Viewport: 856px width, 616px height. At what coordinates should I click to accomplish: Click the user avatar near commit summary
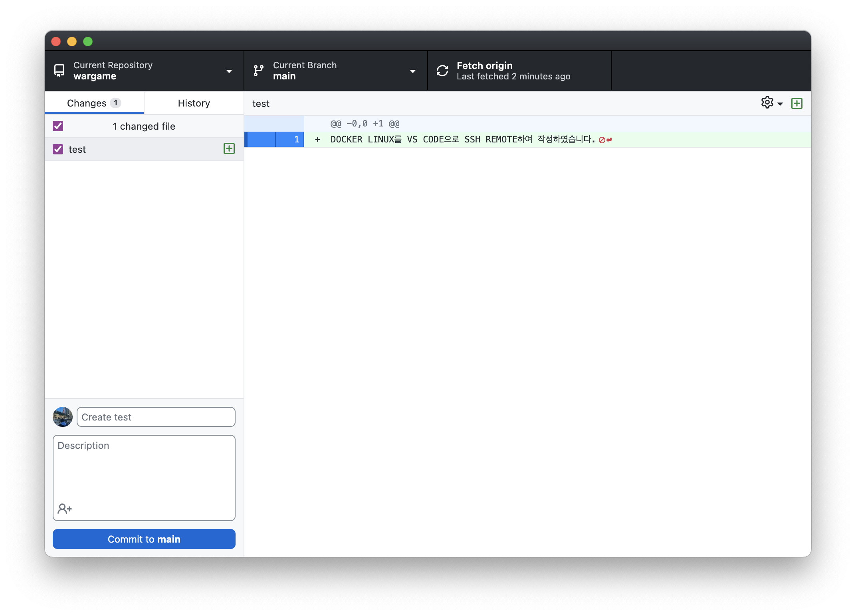[x=63, y=417]
